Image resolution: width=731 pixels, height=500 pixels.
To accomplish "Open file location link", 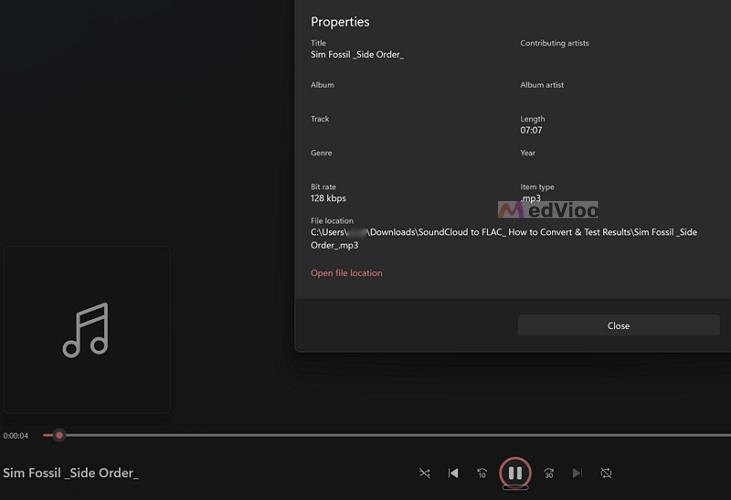I will 346,273.
